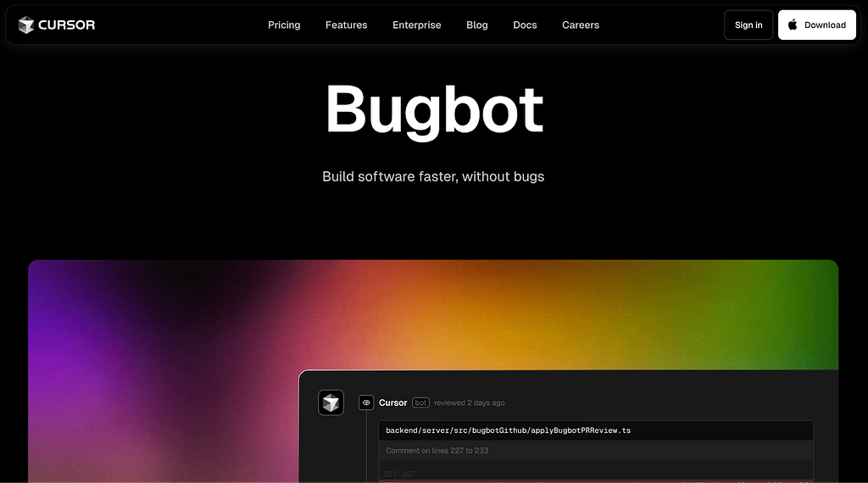This screenshot has width=868, height=483.
Task: Click 'reviewed 2 days ago' timestamp
Action: click(470, 402)
